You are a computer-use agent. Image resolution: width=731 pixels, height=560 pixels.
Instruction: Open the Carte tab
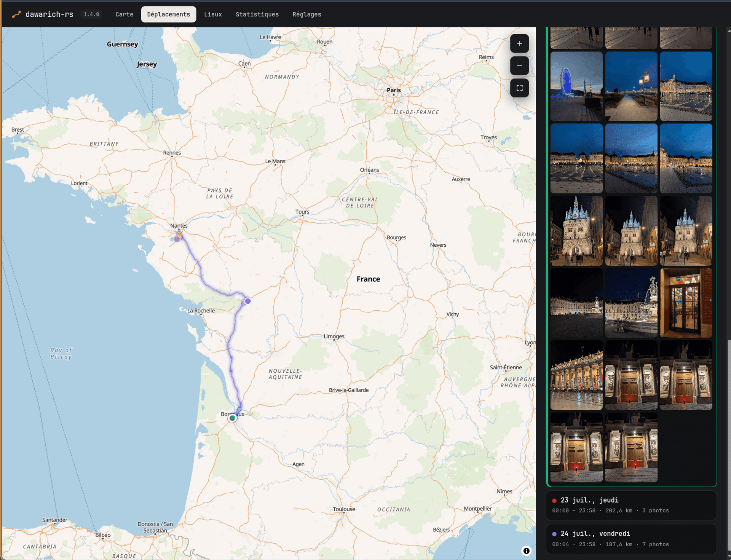click(124, 14)
